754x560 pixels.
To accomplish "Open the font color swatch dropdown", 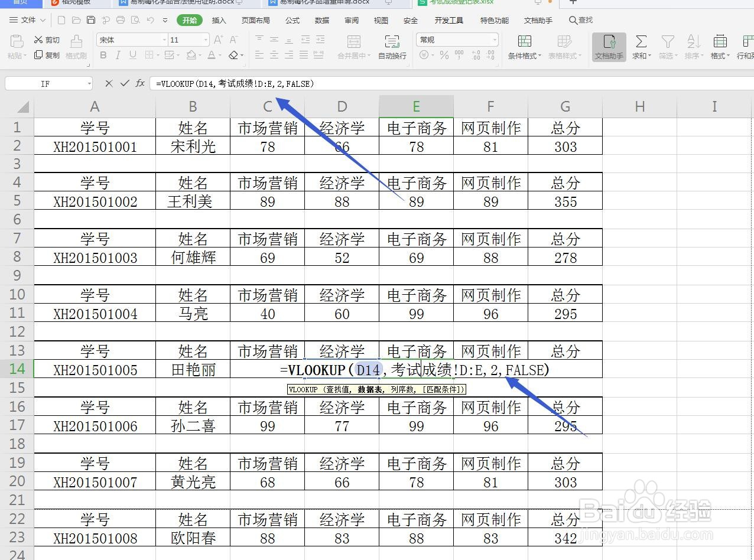I will (x=219, y=54).
